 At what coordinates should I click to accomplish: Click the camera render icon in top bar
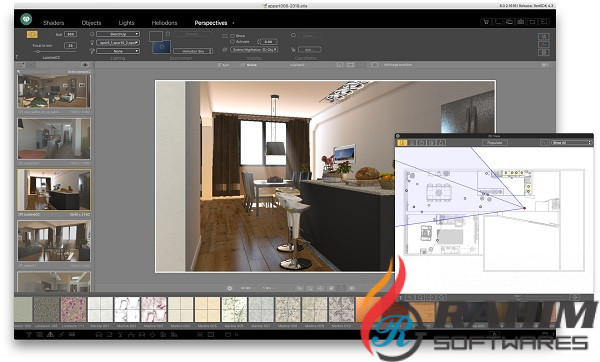coord(520,22)
